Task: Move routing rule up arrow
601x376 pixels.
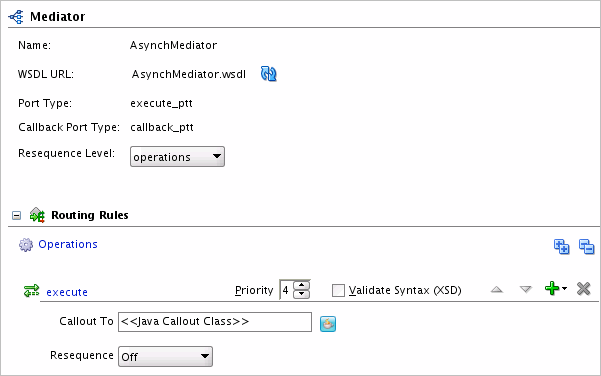Action: click(497, 289)
